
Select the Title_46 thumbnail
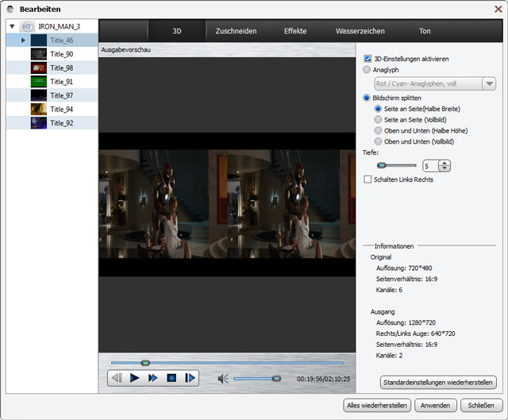click(x=39, y=40)
